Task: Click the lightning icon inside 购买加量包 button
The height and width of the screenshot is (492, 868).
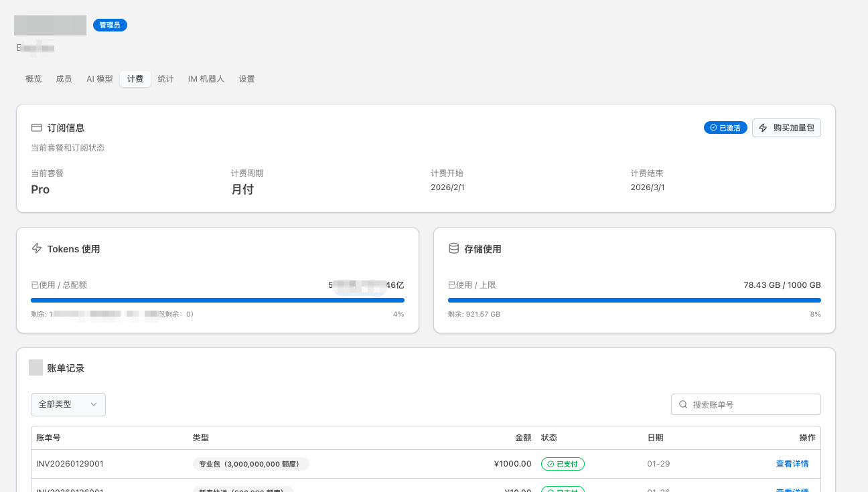Action: (762, 128)
